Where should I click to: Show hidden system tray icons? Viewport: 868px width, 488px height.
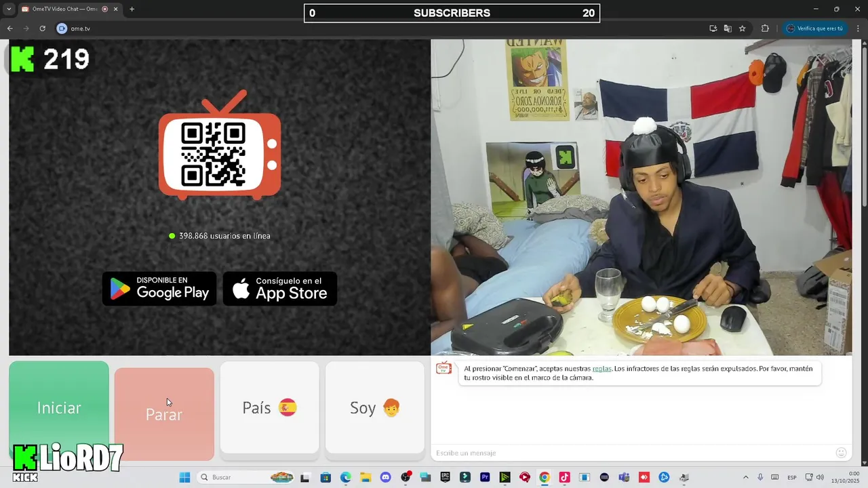tap(746, 477)
